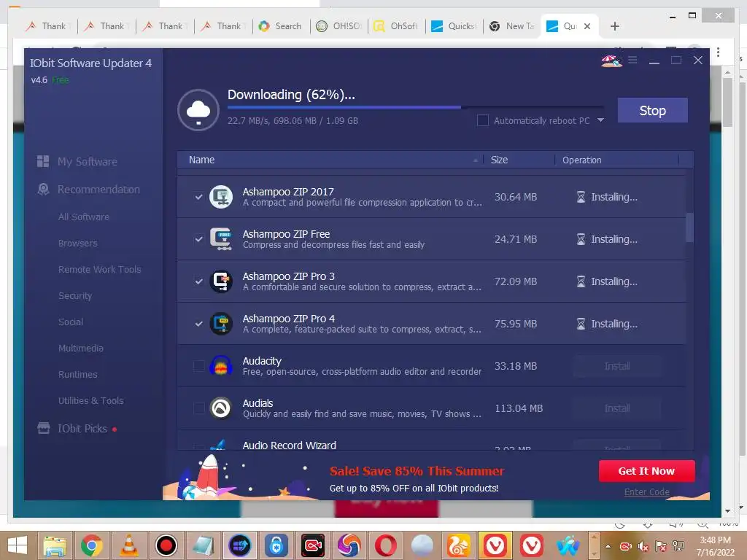This screenshot has width=747, height=560.
Task: Switch to the OhSoft browser tab
Action: tap(396, 26)
